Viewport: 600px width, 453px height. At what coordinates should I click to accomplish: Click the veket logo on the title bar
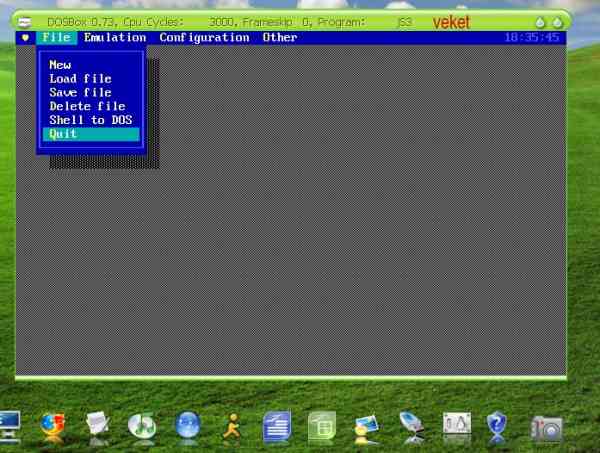point(451,22)
